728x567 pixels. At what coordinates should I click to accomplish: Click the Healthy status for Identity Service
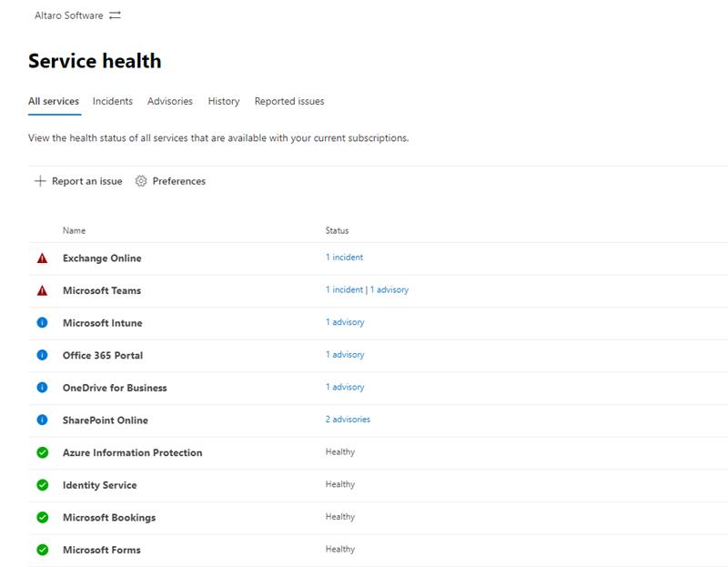click(x=340, y=484)
